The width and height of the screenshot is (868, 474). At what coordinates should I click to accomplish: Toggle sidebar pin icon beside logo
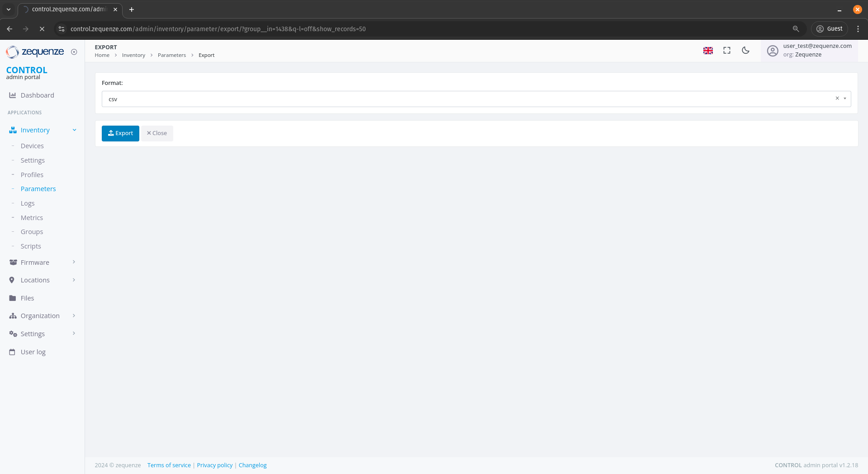point(74,52)
